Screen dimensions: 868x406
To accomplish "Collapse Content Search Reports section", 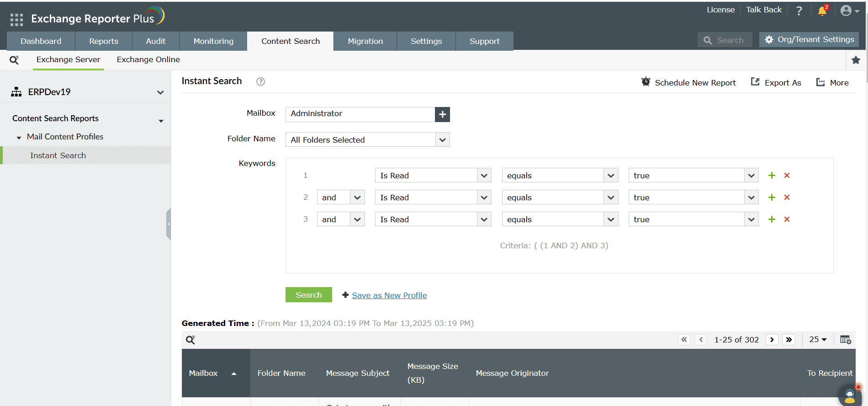I will pyautogui.click(x=161, y=121).
